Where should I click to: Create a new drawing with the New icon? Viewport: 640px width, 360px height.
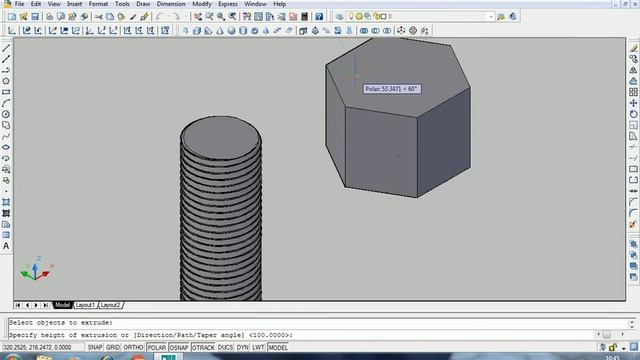tap(12, 17)
